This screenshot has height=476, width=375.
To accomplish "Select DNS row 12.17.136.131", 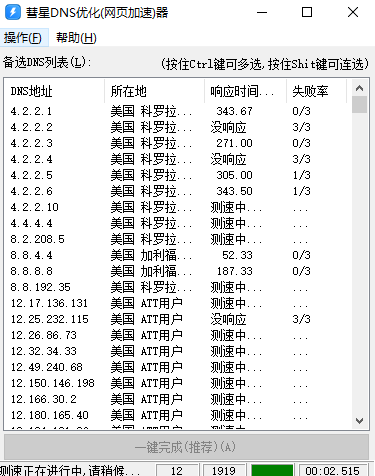I will pos(177,303).
